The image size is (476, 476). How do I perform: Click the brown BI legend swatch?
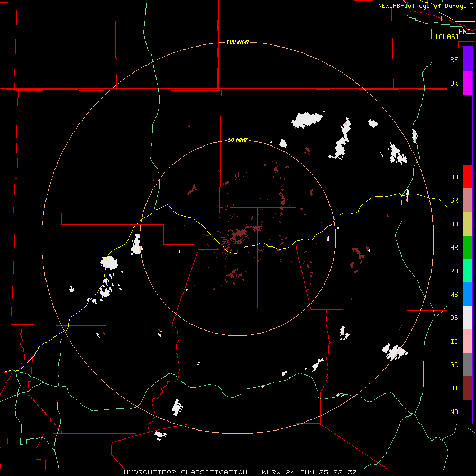click(467, 388)
